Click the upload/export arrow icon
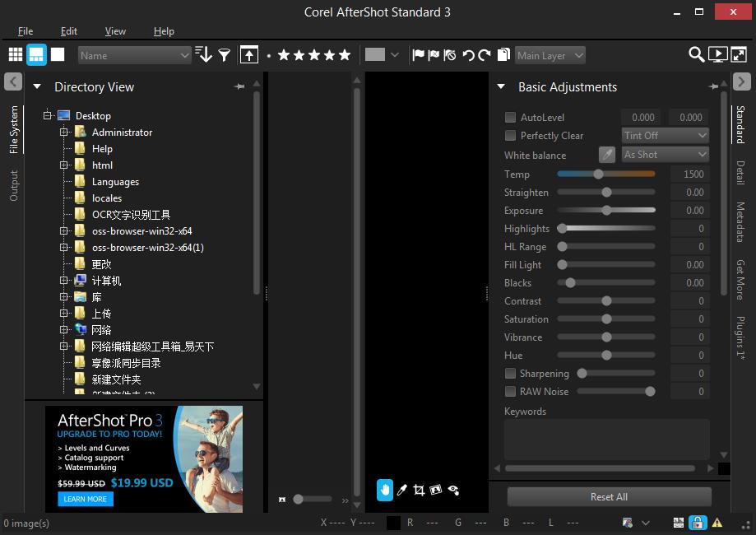The image size is (756, 535). click(x=248, y=55)
